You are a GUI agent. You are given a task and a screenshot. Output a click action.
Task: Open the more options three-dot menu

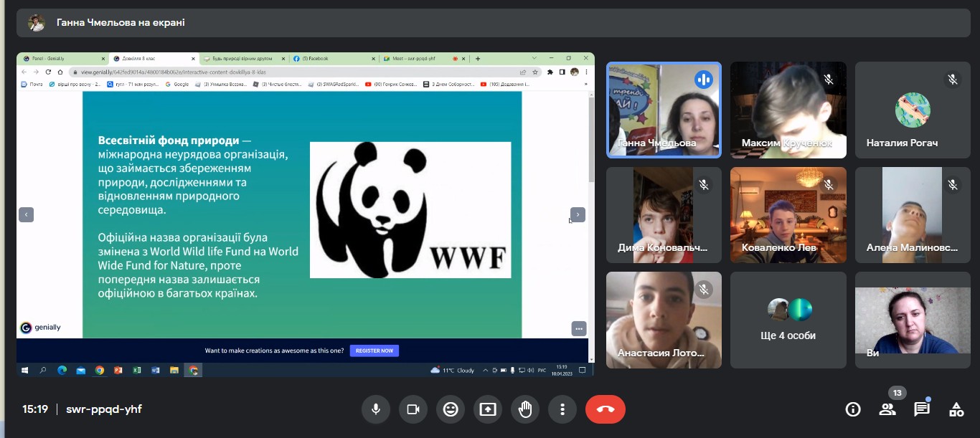pyautogui.click(x=562, y=409)
